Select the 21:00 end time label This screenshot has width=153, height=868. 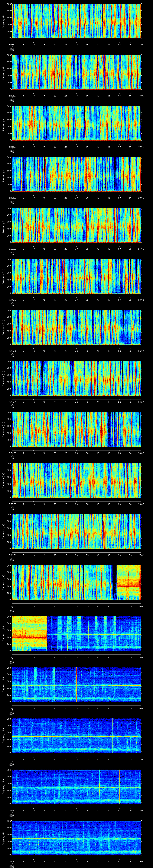[x=141, y=249]
